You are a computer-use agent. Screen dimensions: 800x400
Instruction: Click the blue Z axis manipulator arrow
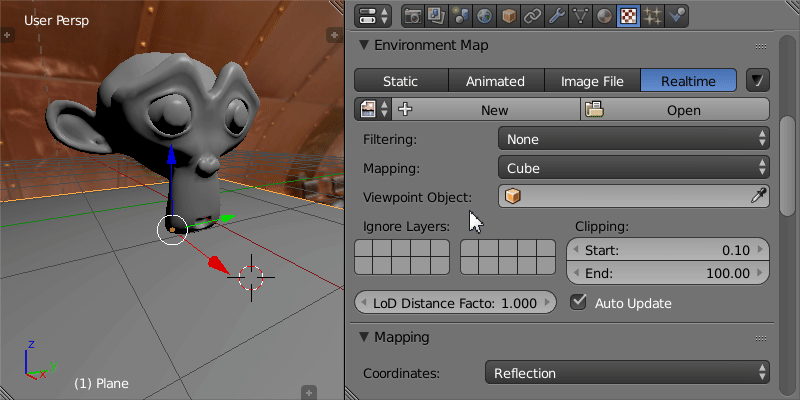(x=172, y=156)
